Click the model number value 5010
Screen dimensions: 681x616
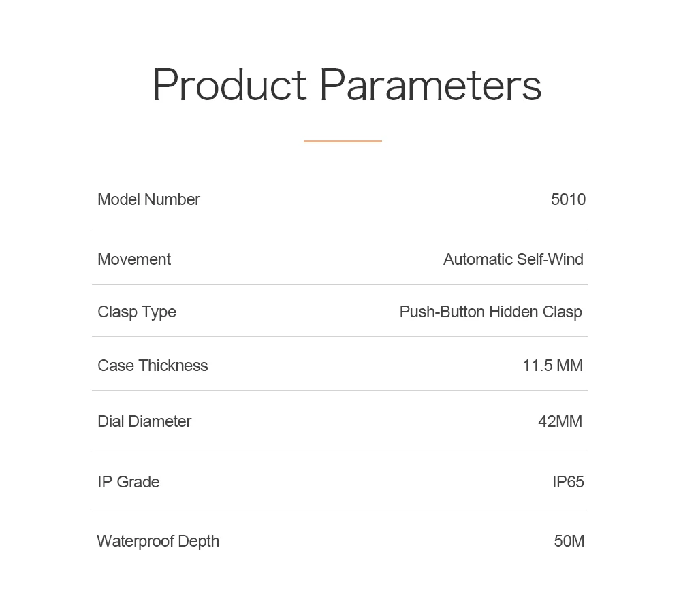[x=568, y=199]
